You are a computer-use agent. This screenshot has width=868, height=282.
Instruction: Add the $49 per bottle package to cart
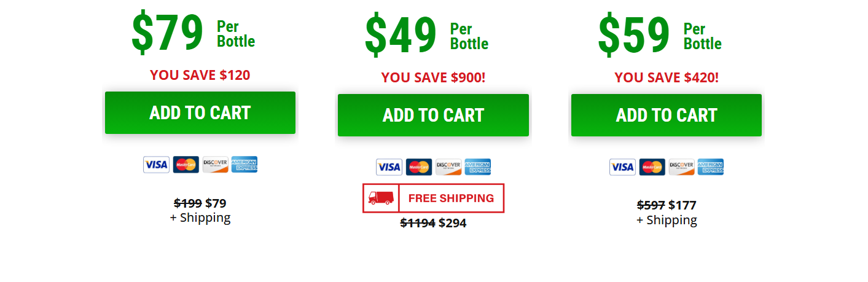(x=433, y=116)
